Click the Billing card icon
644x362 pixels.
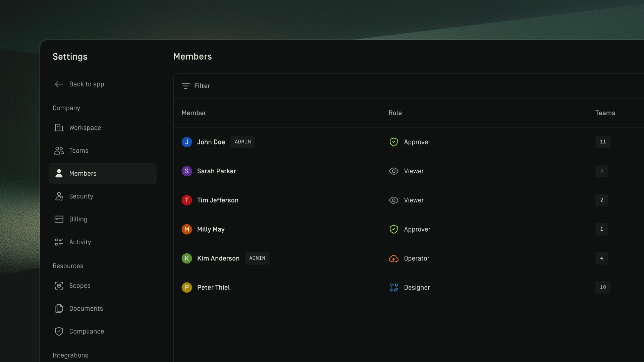(x=59, y=219)
